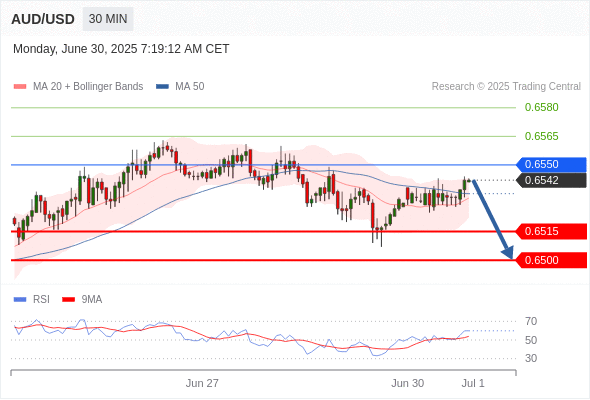Click the 0.6500 support price tag
590x400 pixels.
pos(551,260)
